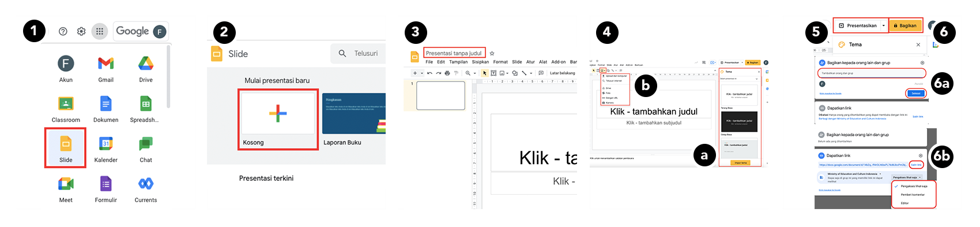Click the new slide plus button
Viewport: 980px width, 227px height.
tap(415, 73)
